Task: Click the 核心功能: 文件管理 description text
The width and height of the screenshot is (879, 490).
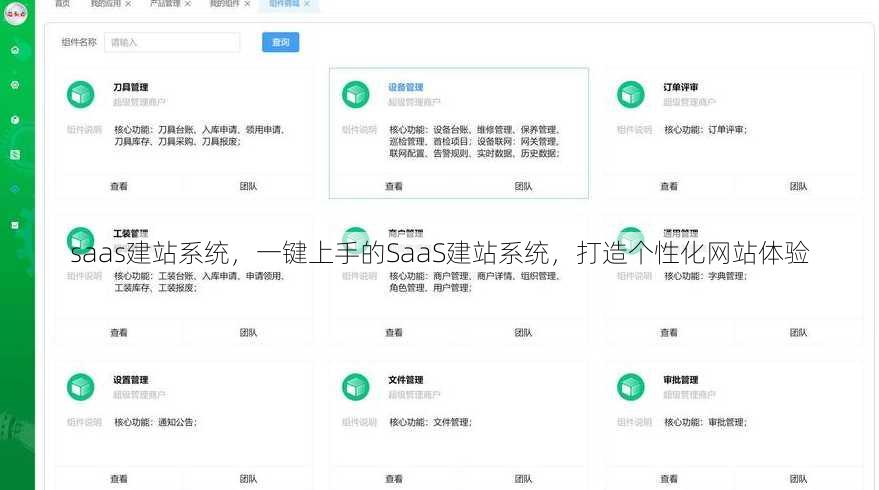Action: pyautogui.click(x=431, y=422)
